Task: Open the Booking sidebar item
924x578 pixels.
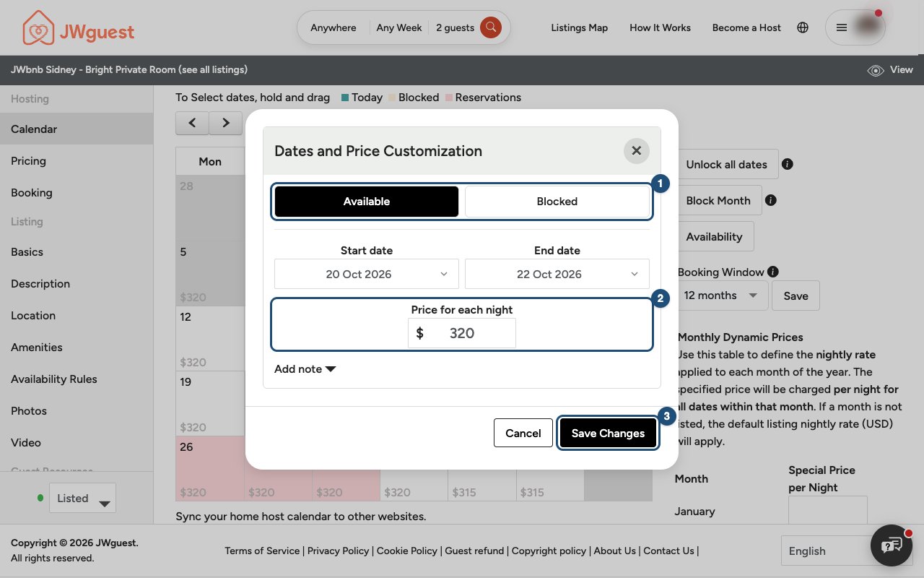Action: 77,192
